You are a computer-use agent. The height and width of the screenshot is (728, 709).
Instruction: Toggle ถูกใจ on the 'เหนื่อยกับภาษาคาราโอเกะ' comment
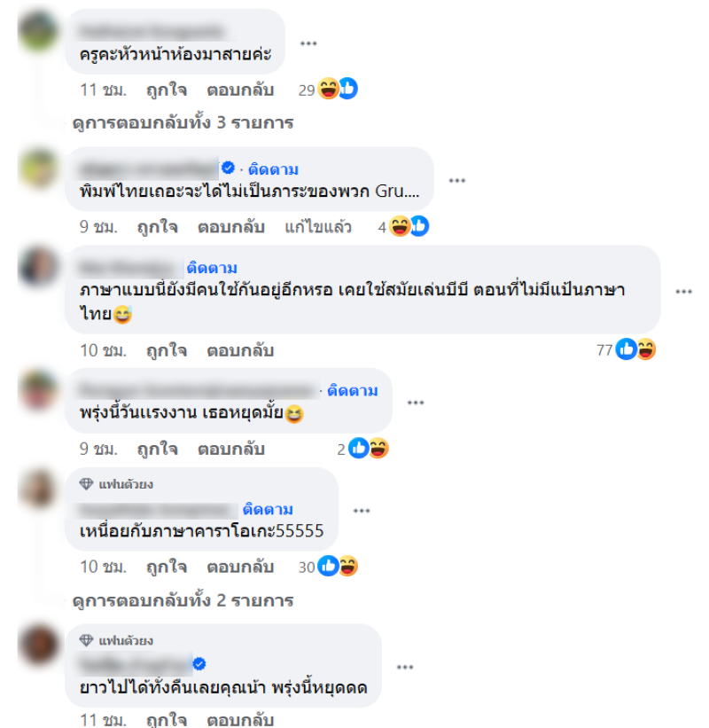166,567
